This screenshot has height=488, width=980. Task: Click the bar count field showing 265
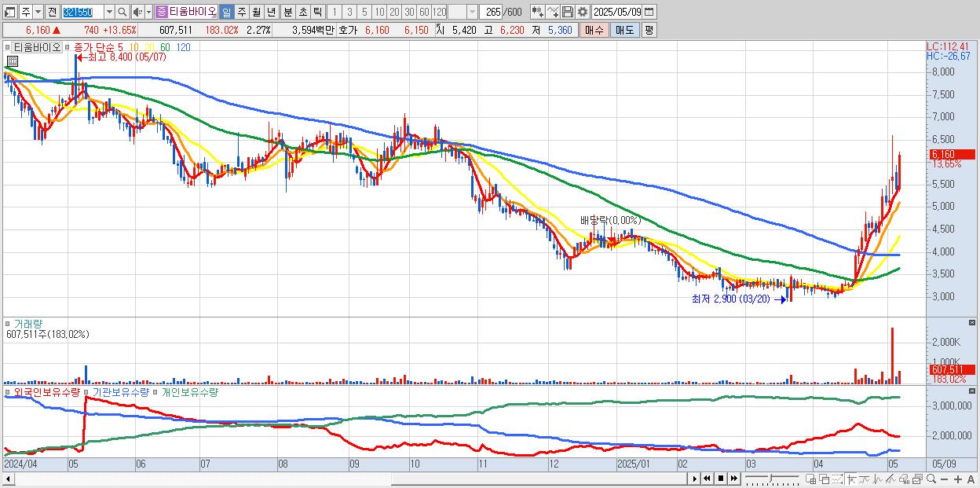coord(492,12)
